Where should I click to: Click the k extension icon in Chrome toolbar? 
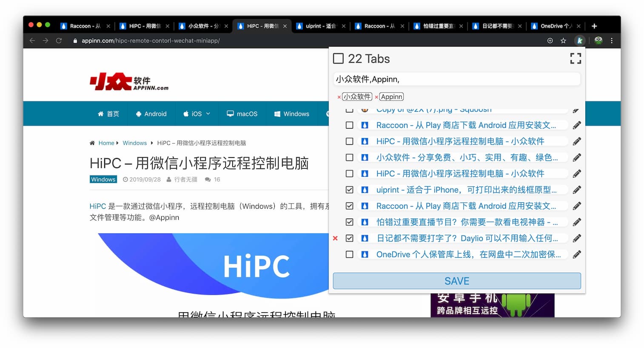579,40
